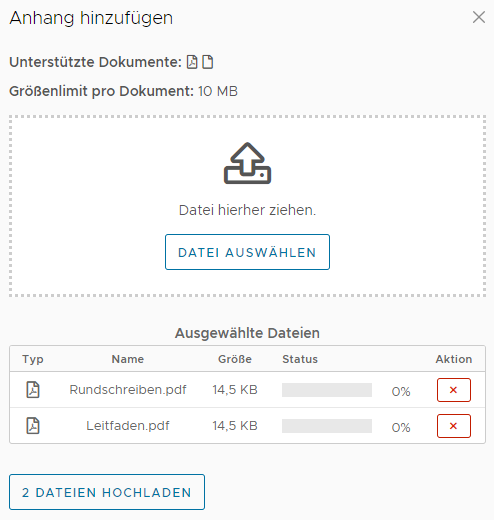Screen dimensions: 494x520
Task: Select the Rundschreiben.pdf file name
Action: coord(128,390)
